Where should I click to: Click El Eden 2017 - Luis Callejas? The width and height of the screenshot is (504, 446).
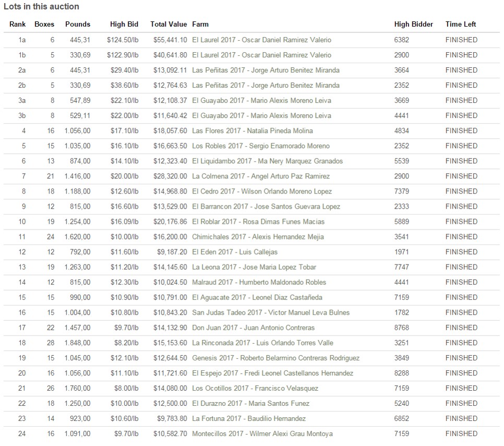(x=235, y=251)
